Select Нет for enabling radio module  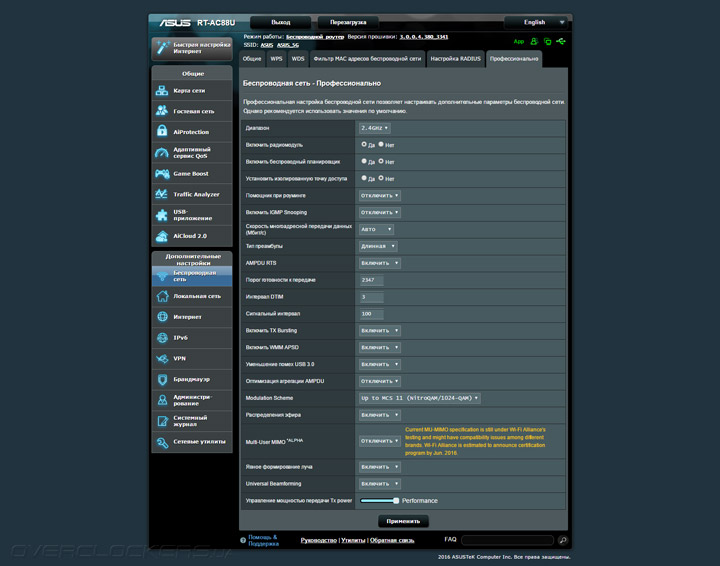point(381,144)
